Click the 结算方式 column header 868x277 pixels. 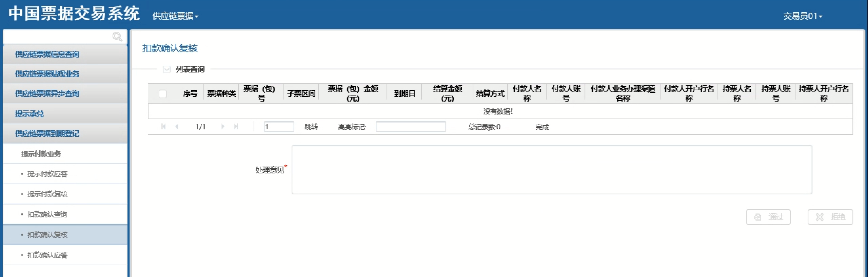[490, 93]
